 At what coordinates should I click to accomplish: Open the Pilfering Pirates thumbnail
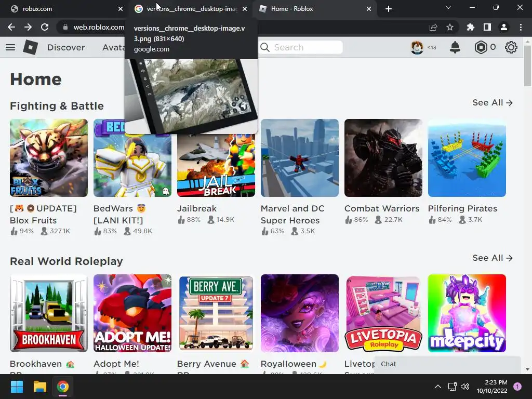pos(467,158)
